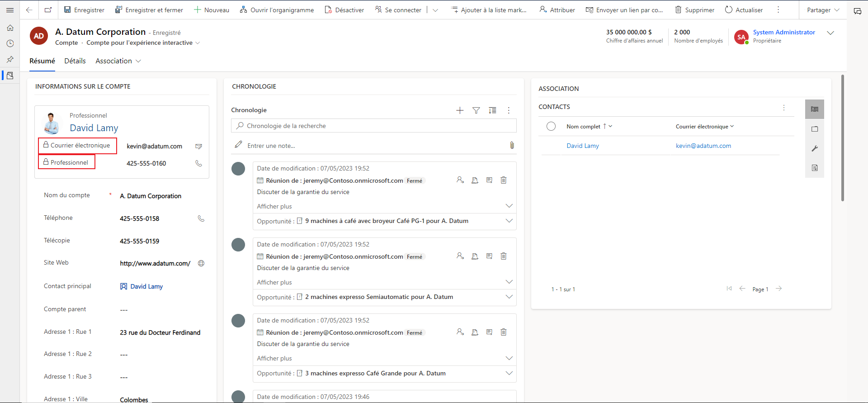Click Enregistrer save button
868x403 pixels.
pyautogui.click(x=84, y=10)
